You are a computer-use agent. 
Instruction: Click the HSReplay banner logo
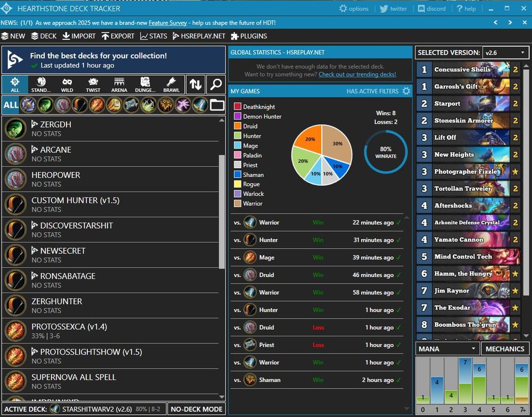click(15, 60)
